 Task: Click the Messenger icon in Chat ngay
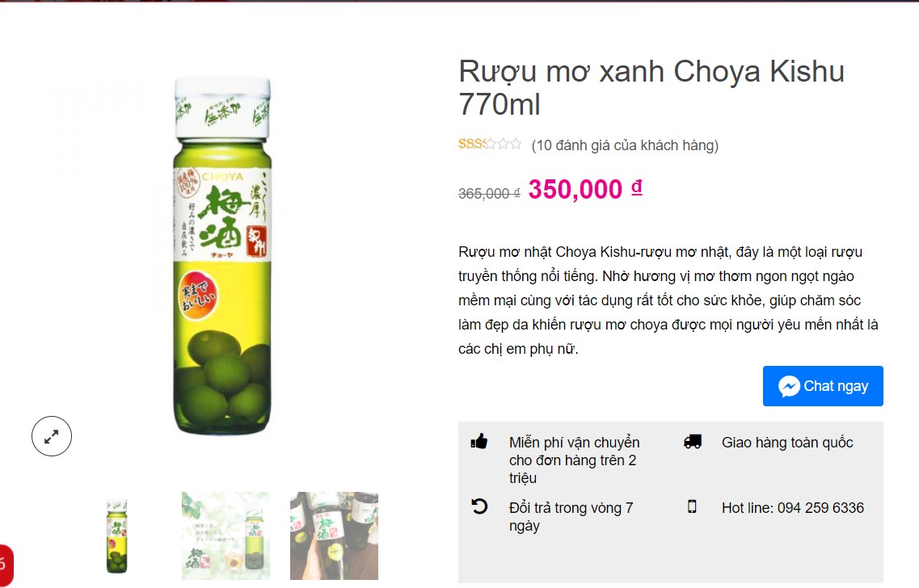tap(789, 386)
